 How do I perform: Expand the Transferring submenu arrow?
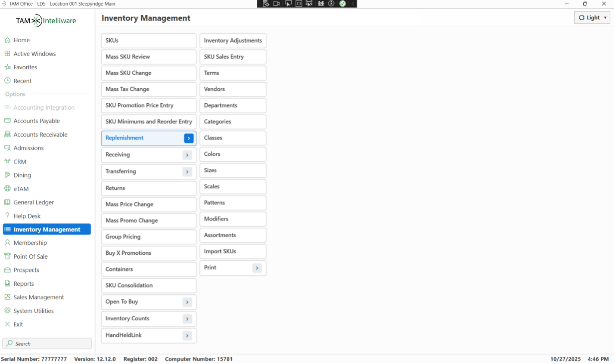tap(187, 172)
